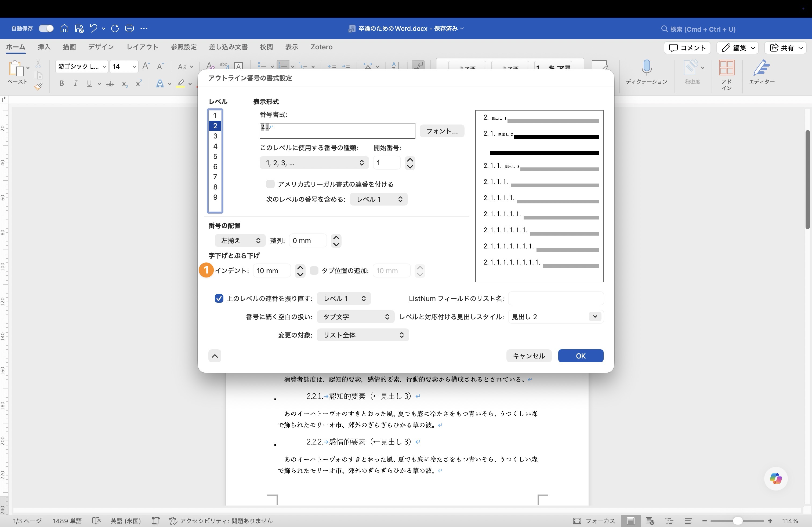
Task: Click the Print icon in quick access toolbar
Action: click(x=129, y=28)
